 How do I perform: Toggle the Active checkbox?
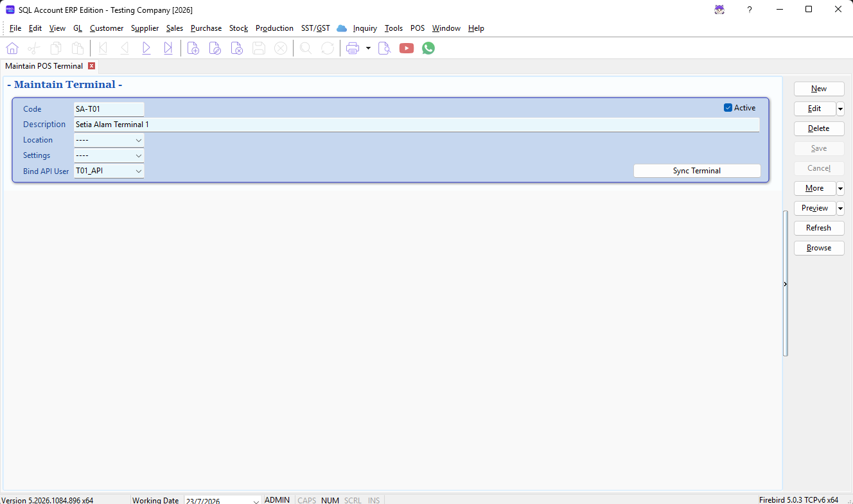[x=728, y=108]
